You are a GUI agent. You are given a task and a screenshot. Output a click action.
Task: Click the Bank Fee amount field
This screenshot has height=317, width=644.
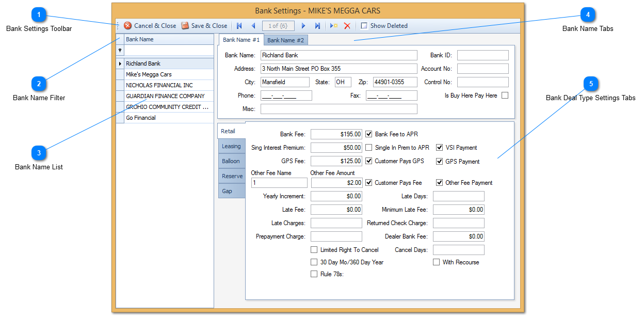pyautogui.click(x=336, y=134)
